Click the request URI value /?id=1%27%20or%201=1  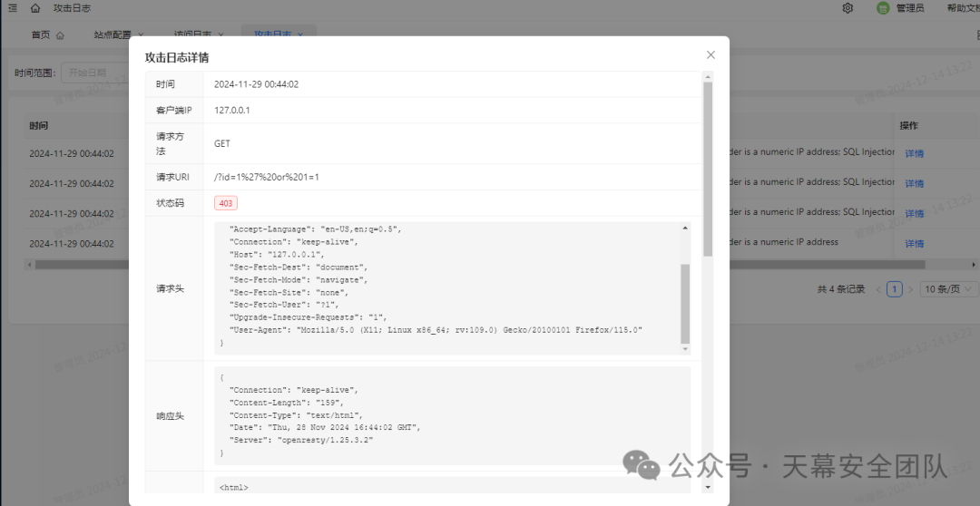(x=267, y=177)
